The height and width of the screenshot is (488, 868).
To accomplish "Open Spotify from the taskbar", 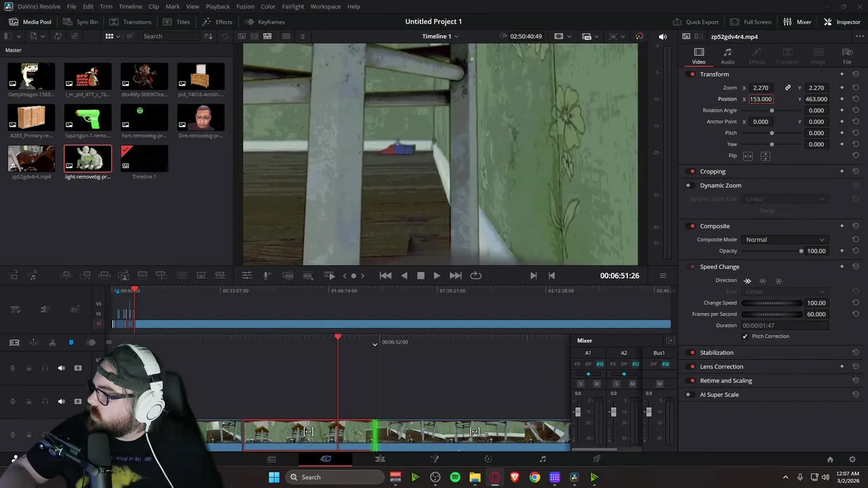I will [455, 477].
